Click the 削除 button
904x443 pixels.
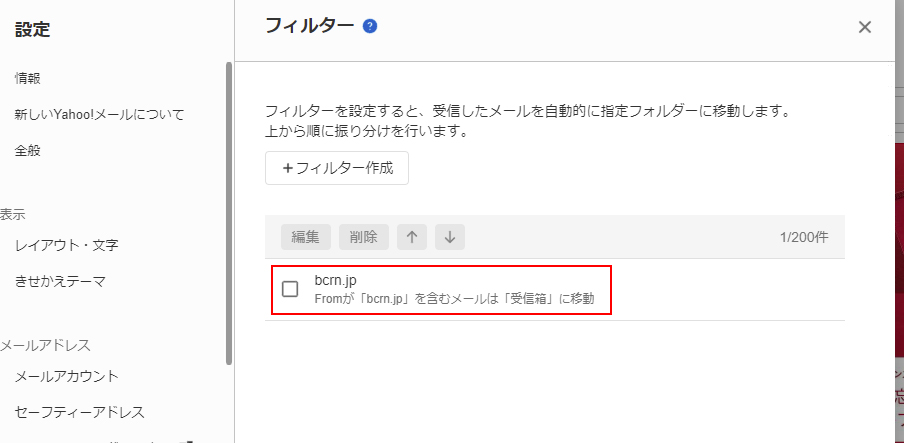(363, 237)
